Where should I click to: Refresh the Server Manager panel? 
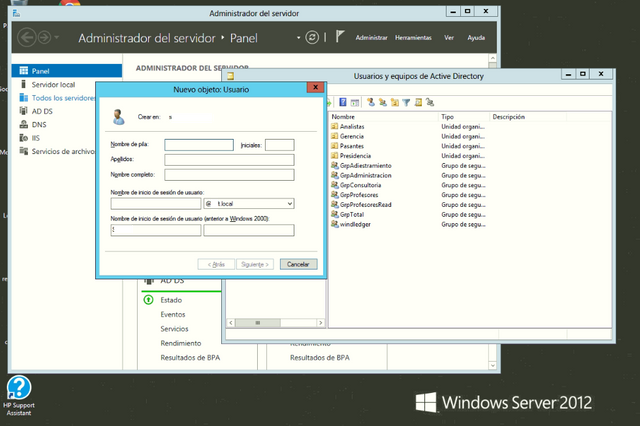point(312,38)
